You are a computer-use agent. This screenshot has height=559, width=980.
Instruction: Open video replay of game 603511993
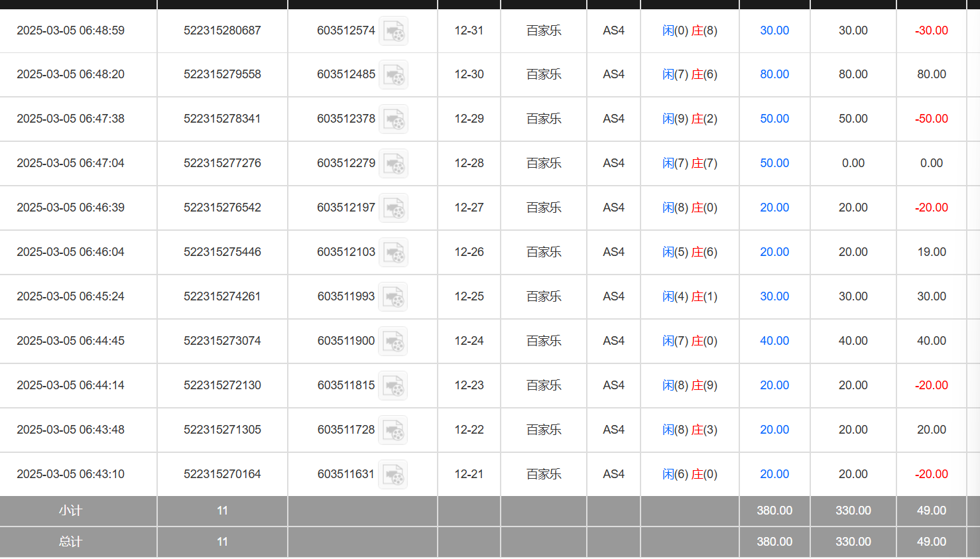click(393, 297)
